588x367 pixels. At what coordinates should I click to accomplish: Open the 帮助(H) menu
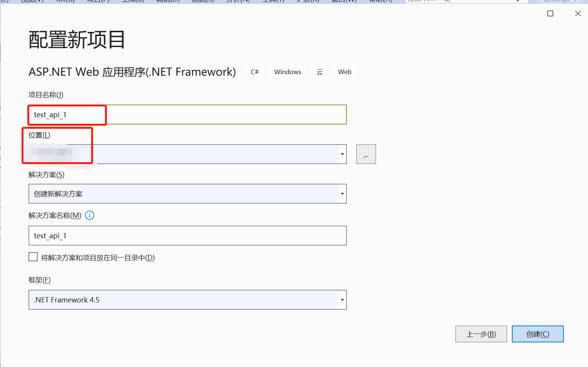[x=380, y=2]
